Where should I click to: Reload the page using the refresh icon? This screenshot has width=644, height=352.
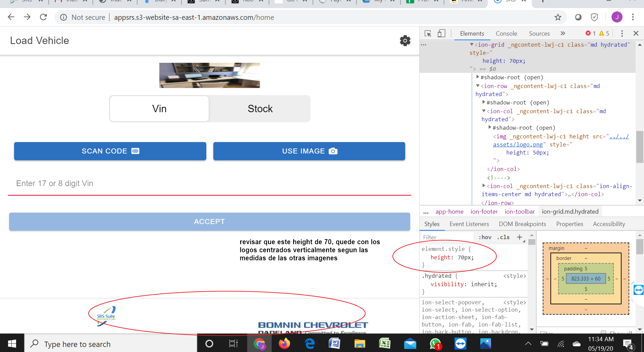(x=43, y=17)
